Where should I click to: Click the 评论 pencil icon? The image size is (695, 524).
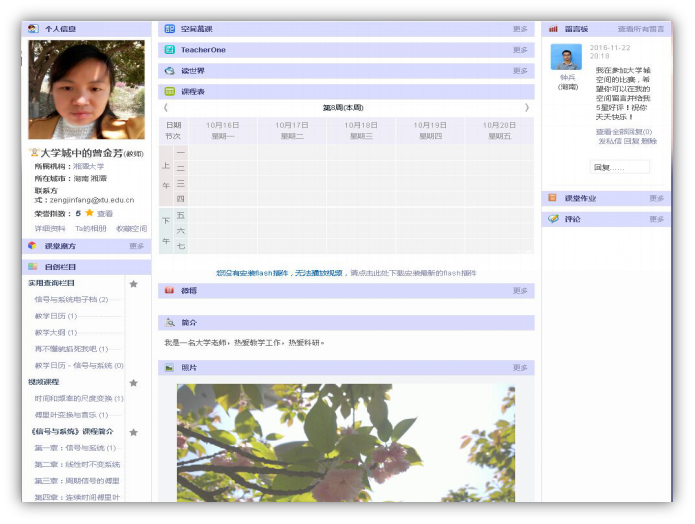click(x=553, y=219)
